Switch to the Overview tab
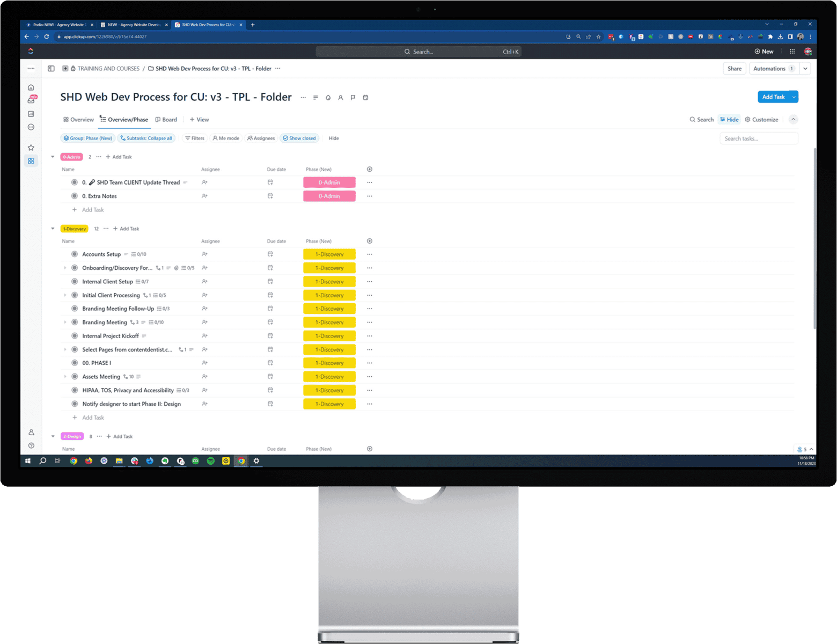Viewport: 837px width, 644px height. 78,120
